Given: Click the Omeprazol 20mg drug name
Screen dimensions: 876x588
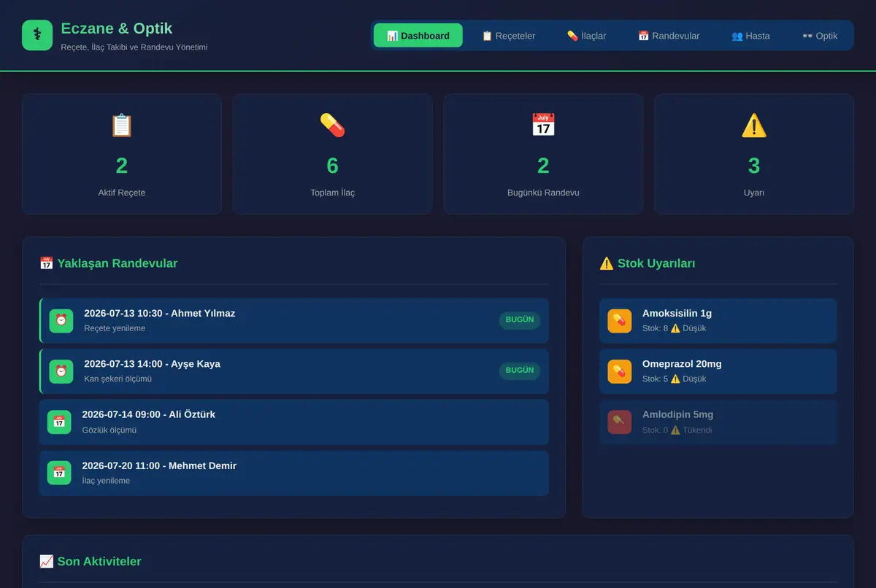Looking at the screenshot, I should (x=682, y=364).
